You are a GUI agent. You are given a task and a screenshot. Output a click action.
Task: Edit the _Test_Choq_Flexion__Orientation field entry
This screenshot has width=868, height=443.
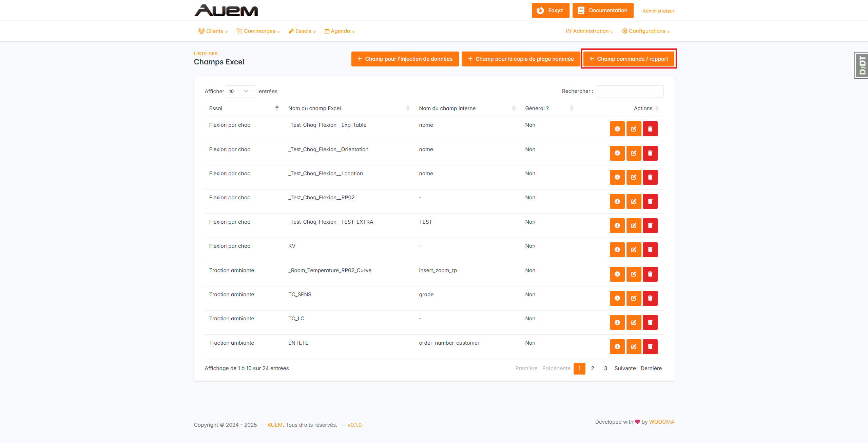[x=633, y=153]
